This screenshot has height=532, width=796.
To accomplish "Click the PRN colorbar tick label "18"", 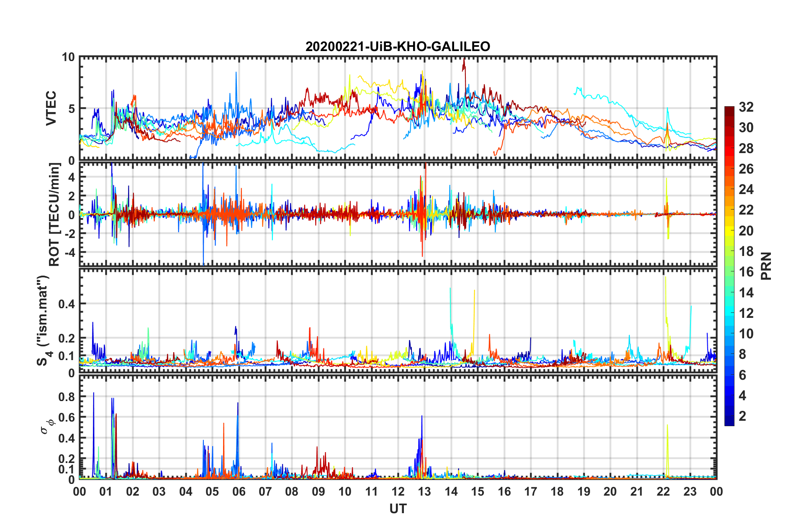I will [746, 251].
